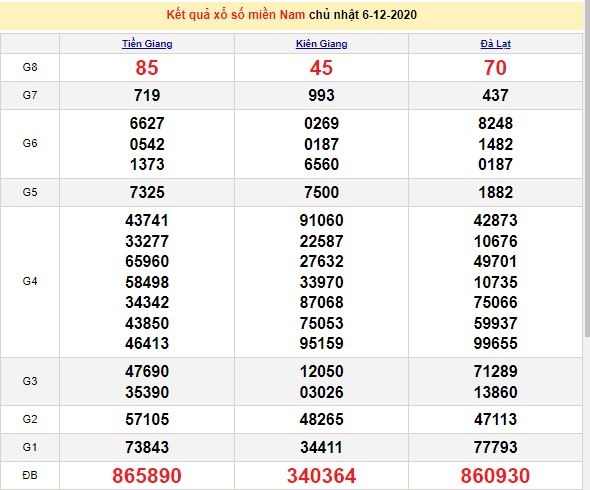This screenshot has height=490, width=590.
Task: Select the Kiên Giang G8 result 45
Action: pyautogui.click(x=321, y=68)
